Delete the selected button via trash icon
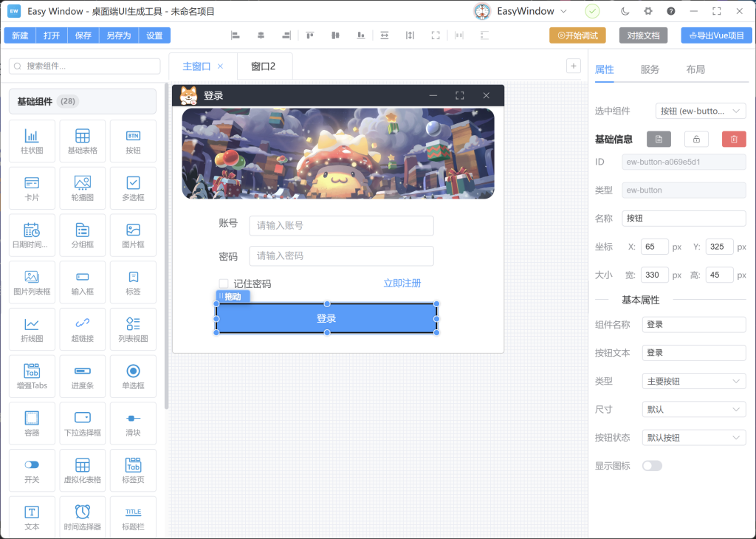Viewport: 756px width, 539px height. click(x=733, y=139)
